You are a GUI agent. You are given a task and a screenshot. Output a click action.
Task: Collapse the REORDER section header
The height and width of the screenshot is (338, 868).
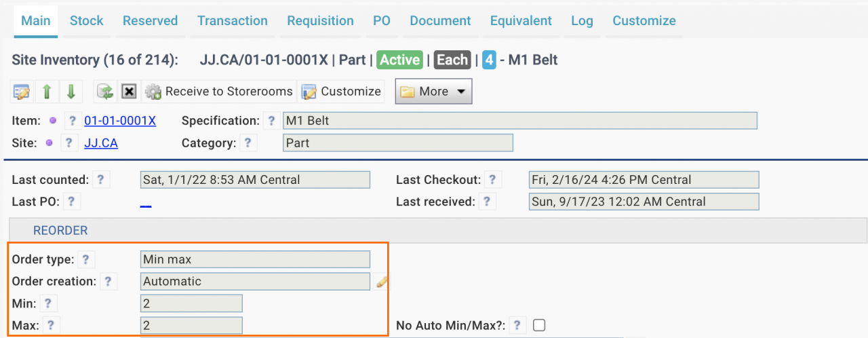tap(60, 231)
